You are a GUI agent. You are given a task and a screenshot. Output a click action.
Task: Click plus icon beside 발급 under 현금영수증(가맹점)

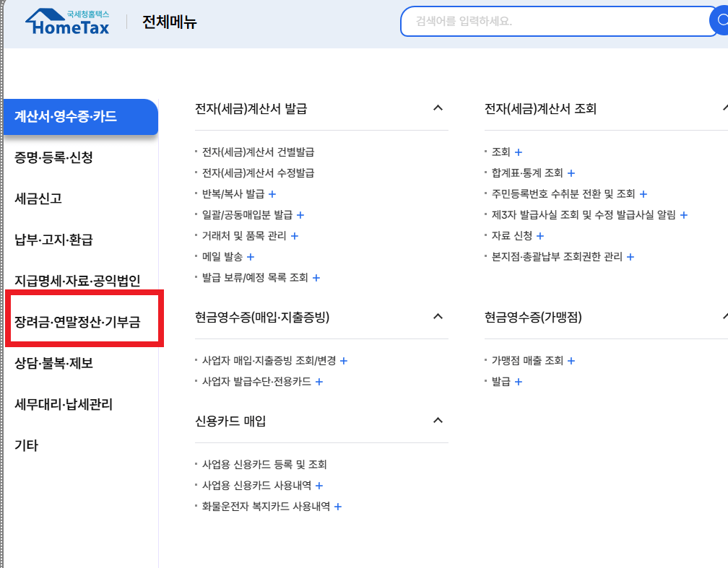tap(519, 382)
